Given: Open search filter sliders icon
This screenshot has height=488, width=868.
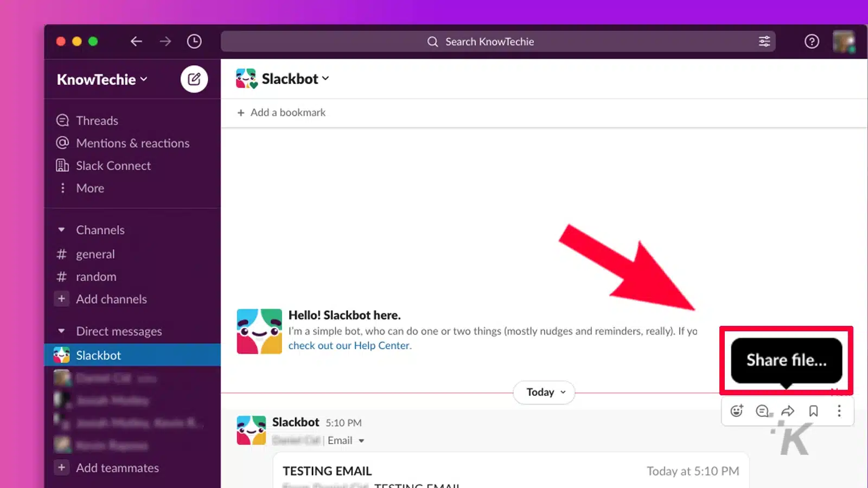Looking at the screenshot, I should pyautogui.click(x=764, y=41).
